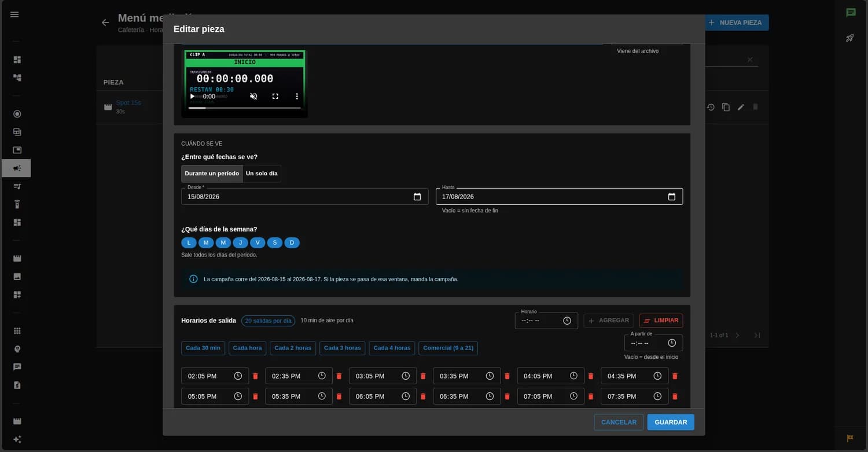This screenshot has width=868, height=452.
Task: Toggle the S (Saturday) day chip
Action: coord(275,242)
